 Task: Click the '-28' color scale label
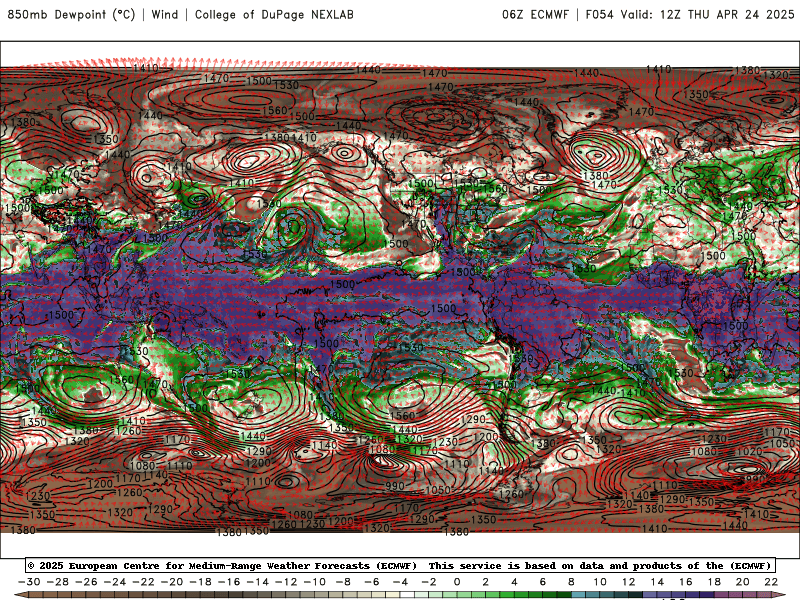(58, 582)
